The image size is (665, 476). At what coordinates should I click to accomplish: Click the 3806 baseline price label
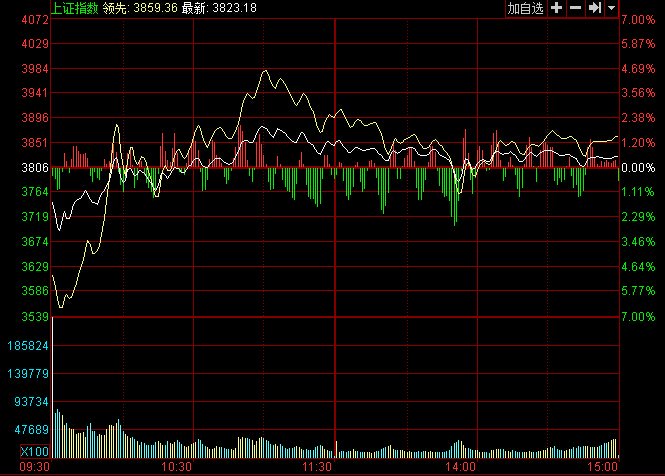coord(34,167)
